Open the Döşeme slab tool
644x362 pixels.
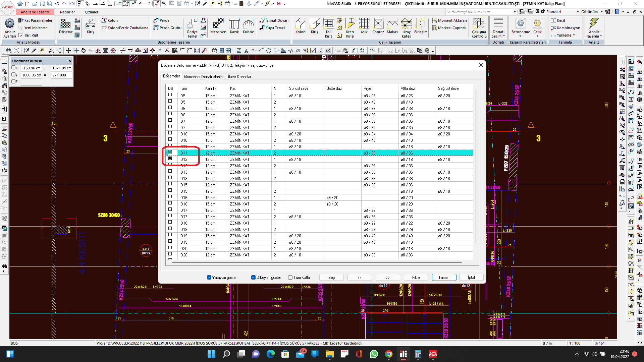click(x=66, y=26)
